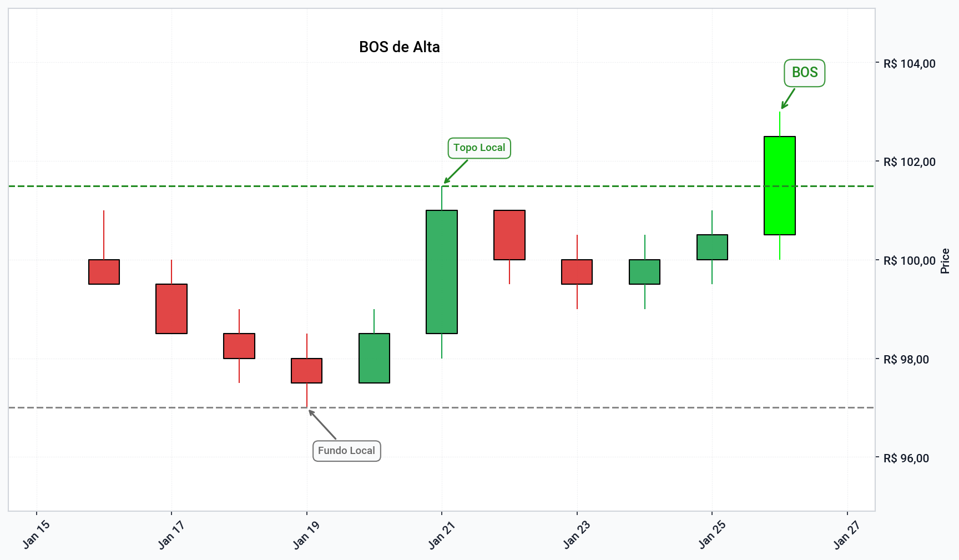Select the Jan 23 date axis label
The width and height of the screenshot is (959, 560).
[576, 534]
